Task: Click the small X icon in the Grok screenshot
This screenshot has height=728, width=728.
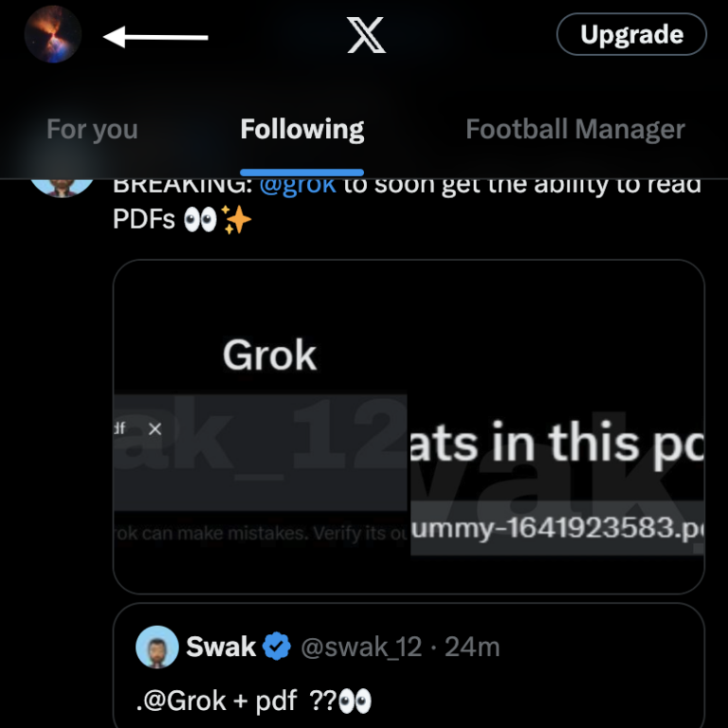Action: pos(155,429)
